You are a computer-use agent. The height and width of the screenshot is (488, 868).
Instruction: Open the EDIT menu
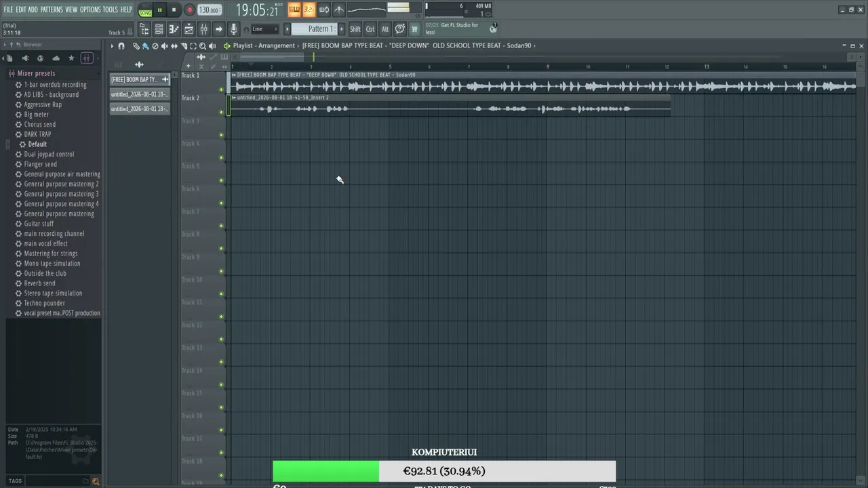(x=21, y=9)
